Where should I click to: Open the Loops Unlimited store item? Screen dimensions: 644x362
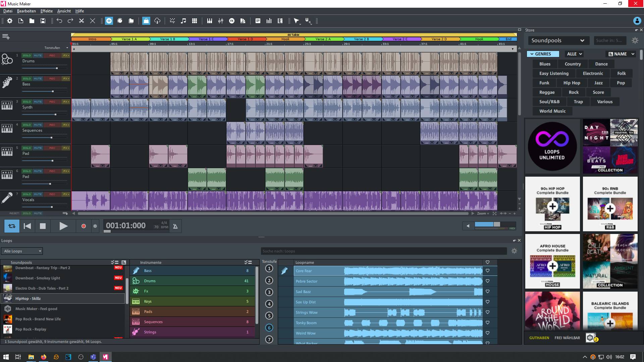(552, 146)
